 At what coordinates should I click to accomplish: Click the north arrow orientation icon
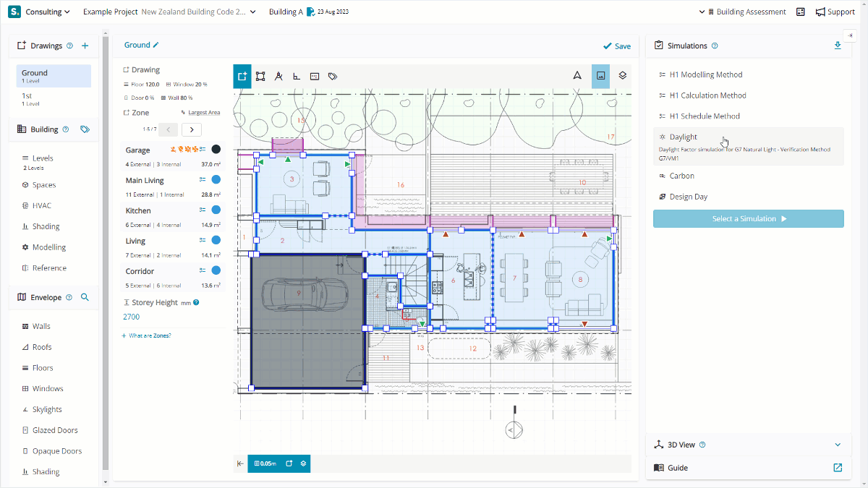coord(577,75)
